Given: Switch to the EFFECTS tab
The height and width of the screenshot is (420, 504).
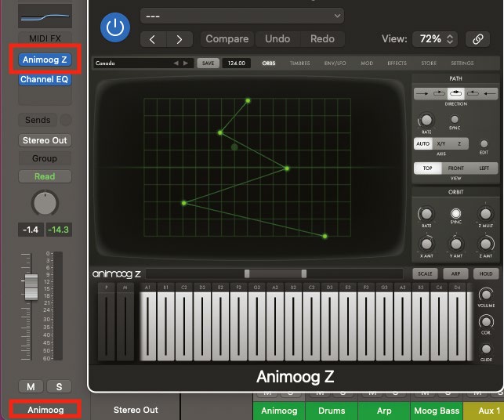Looking at the screenshot, I should (x=397, y=63).
